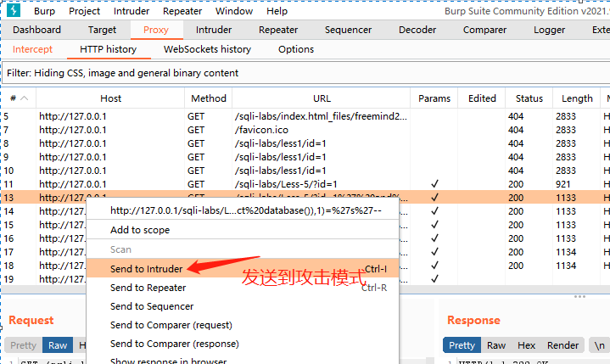Click the three-dot panel divider handle
Screen dimensions: 610x364
click(579, 297)
